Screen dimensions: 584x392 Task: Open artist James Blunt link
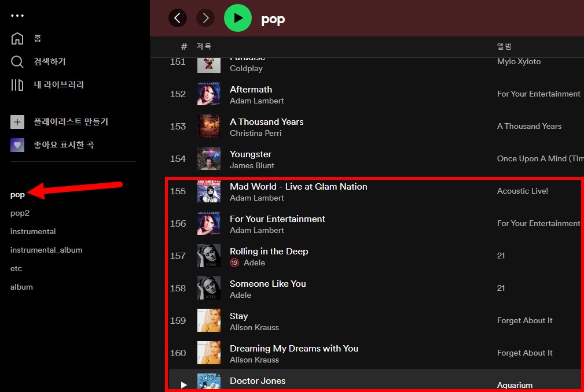[252, 165]
